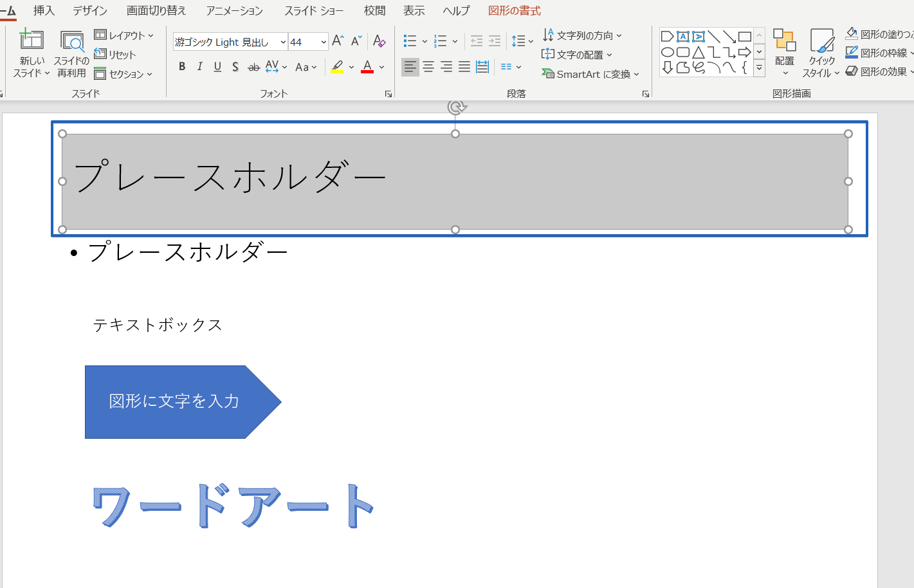Open 配置 arrange menu
Screen dimensions: 914x588
click(785, 53)
